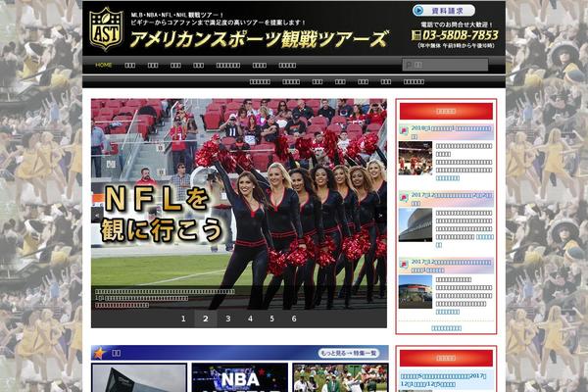The image size is (588, 392).
Task: Click the phone number 03-5808-7853
Action: pos(461,35)
